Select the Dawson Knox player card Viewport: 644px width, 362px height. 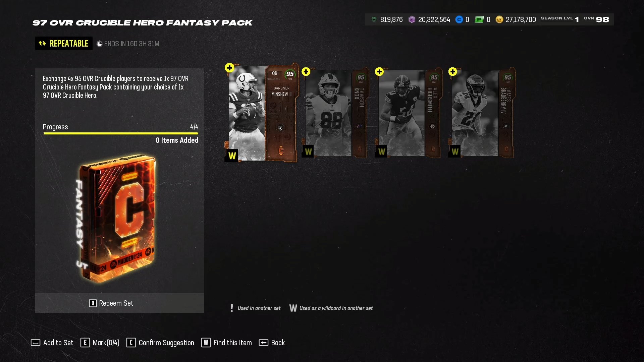coord(336,113)
